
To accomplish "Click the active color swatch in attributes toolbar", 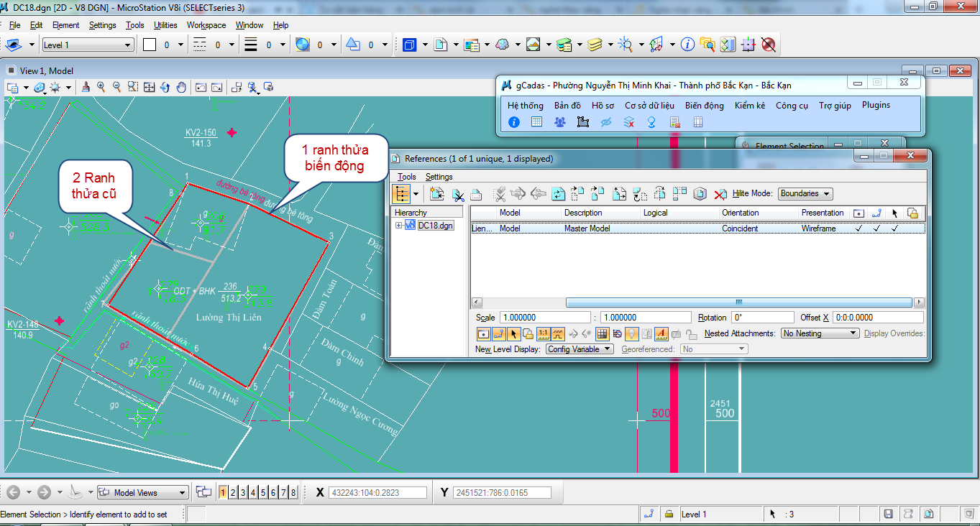I will [x=150, y=45].
